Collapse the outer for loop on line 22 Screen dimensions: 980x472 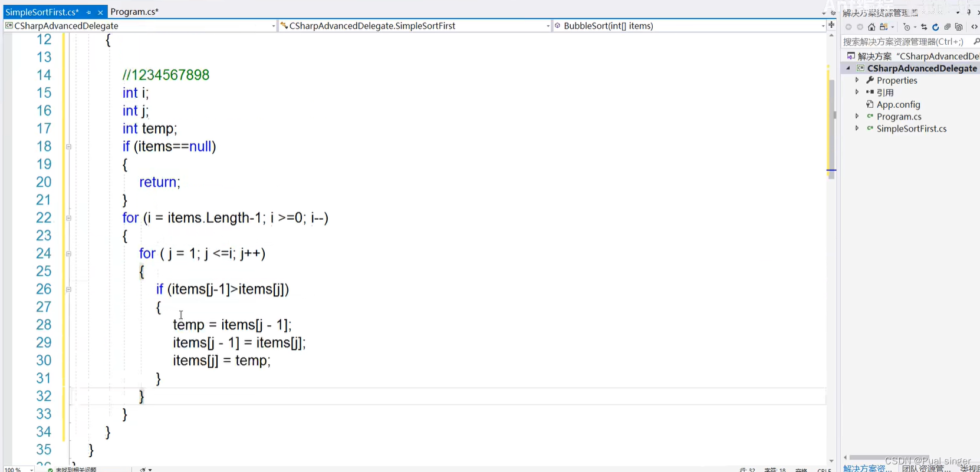click(x=69, y=218)
